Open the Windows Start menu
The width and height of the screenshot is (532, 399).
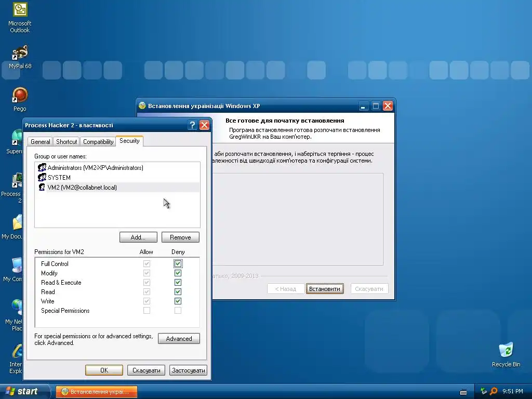click(x=24, y=391)
